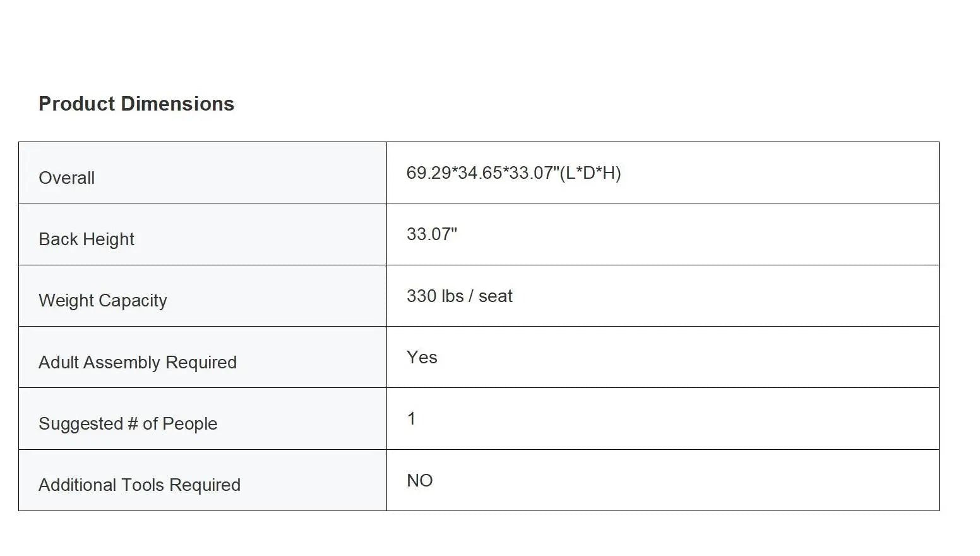Viewport: 980px width, 556px height.
Task: Click the word seat in weight value
Action: 496,296
